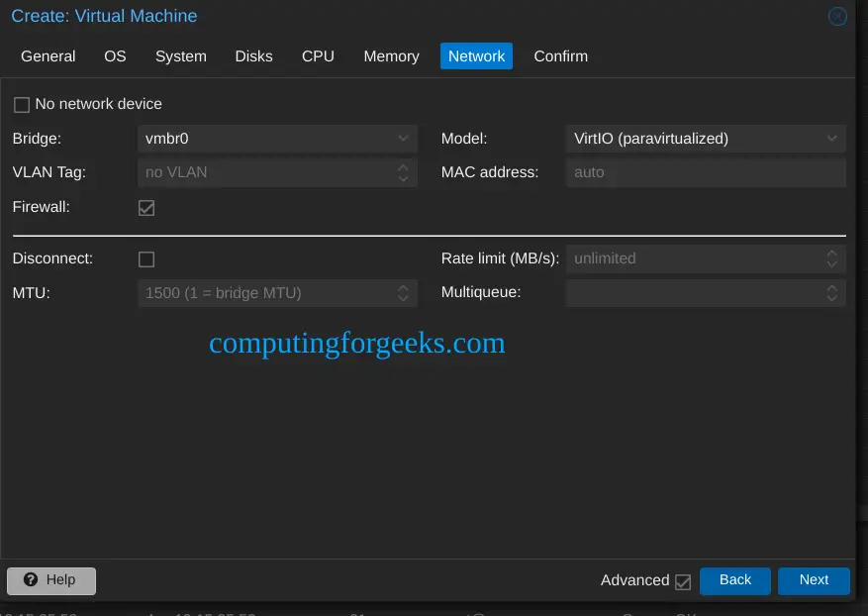
Task: Open Help documentation
Action: click(51, 580)
